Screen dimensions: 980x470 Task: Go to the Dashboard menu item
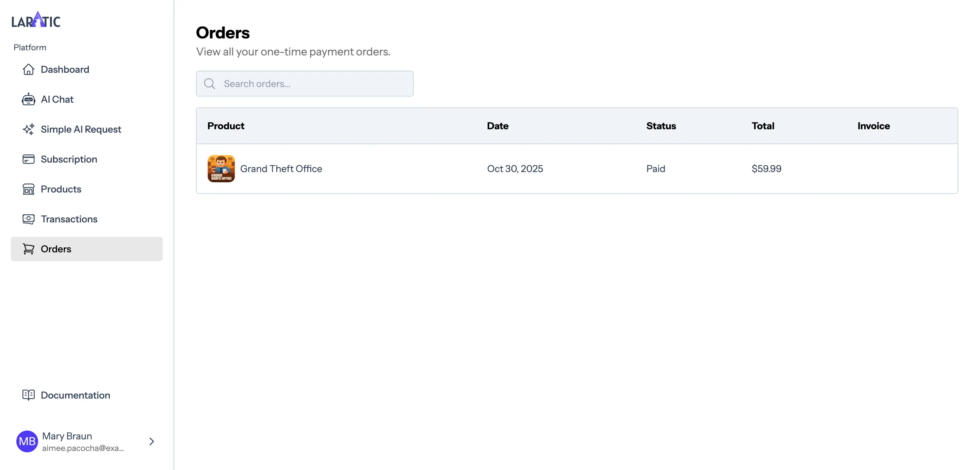pos(65,70)
